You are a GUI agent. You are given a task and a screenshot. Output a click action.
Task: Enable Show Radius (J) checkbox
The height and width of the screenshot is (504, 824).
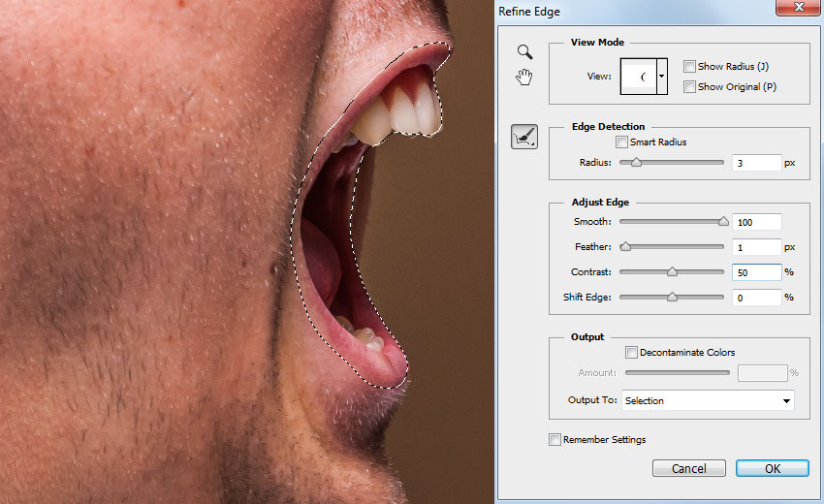click(689, 66)
